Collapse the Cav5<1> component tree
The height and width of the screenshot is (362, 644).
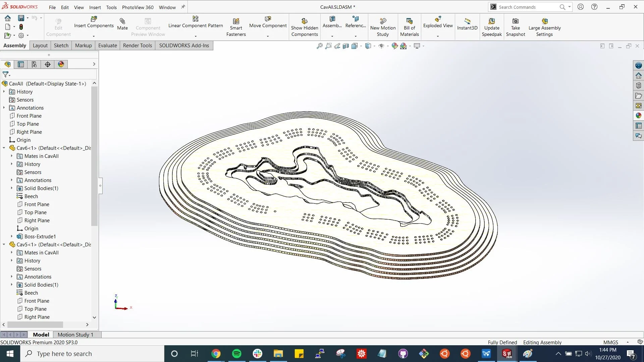point(4,244)
